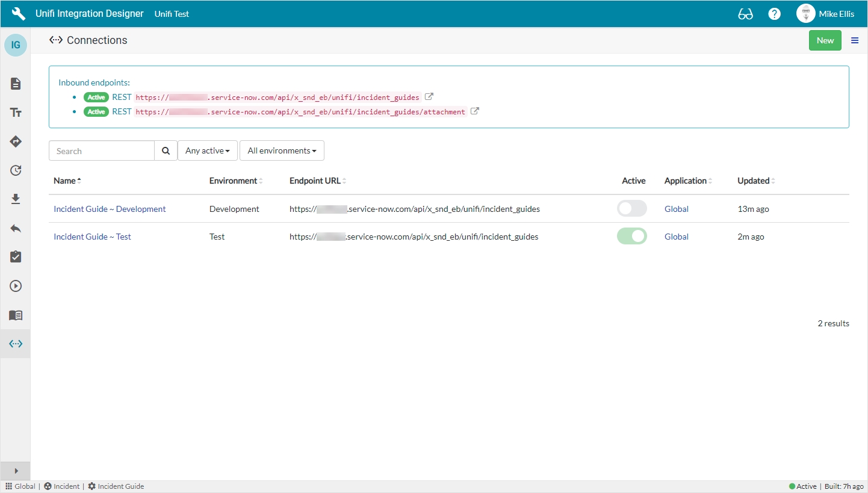Click into the Search input field
Screen dimensions: 868x493
(x=102, y=151)
